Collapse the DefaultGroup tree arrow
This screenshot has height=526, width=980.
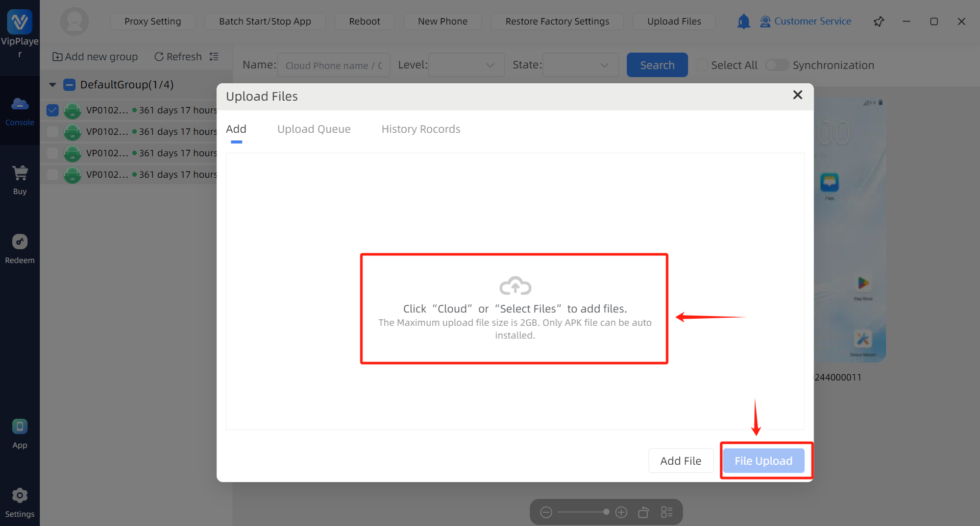tap(53, 85)
